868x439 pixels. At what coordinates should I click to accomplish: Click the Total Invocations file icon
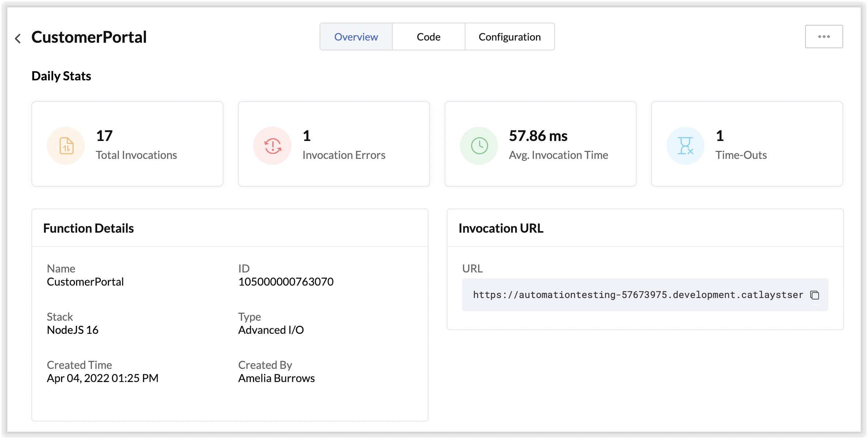66,146
